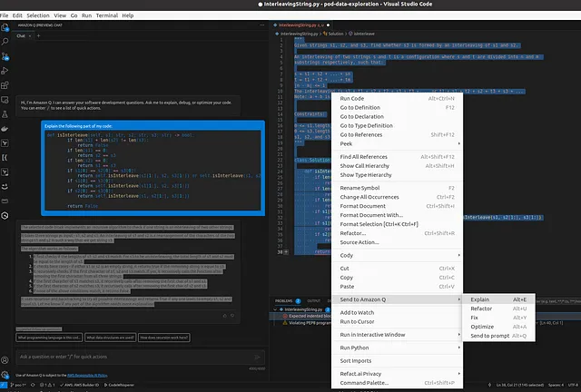Open a new chat tab with plus icon
Screen dimensions: 581x392
(x=38, y=36)
